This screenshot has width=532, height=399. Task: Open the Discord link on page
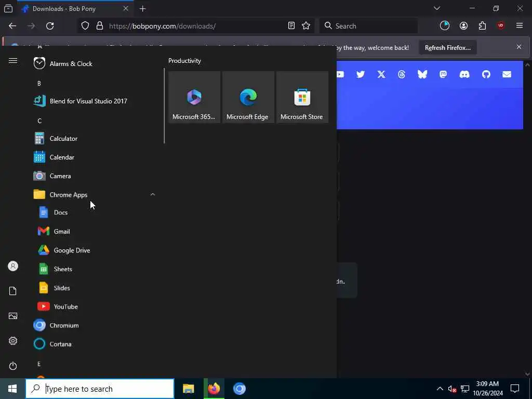464,74
